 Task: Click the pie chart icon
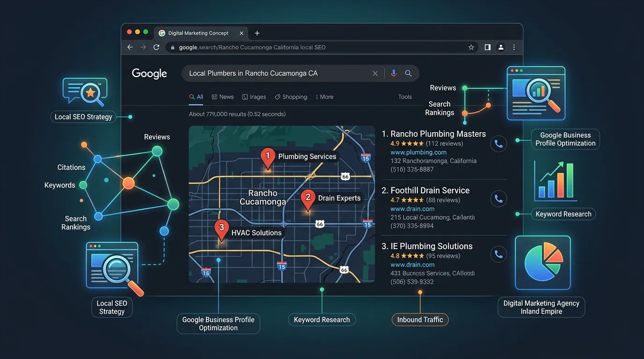[543, 263]
